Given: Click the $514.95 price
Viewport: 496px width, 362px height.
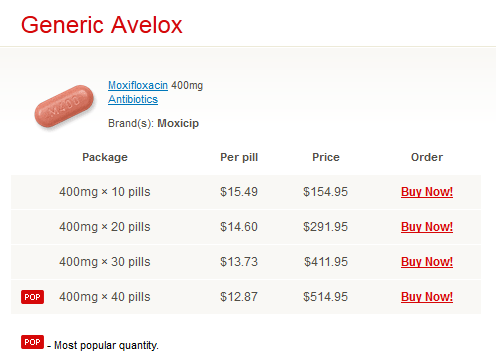Looking at the screenshot, I should point(325,297).
